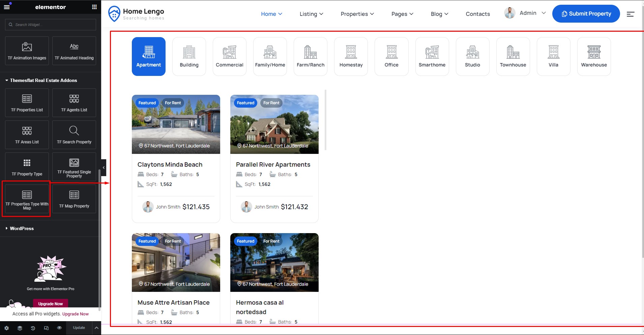This screenshot has height=335, width=644.
Task: Click the Search Widget input field
Action: click(x=51, y=25)
